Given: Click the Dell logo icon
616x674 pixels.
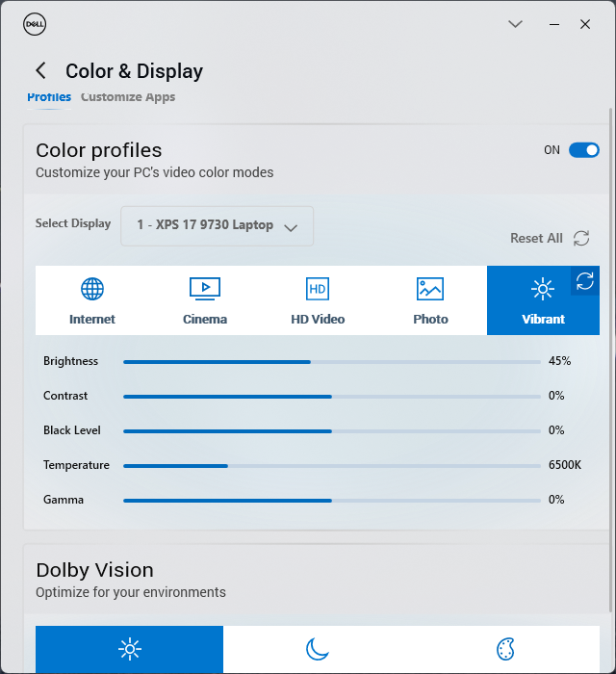Looking at the screenshot, I should (35, 24).
